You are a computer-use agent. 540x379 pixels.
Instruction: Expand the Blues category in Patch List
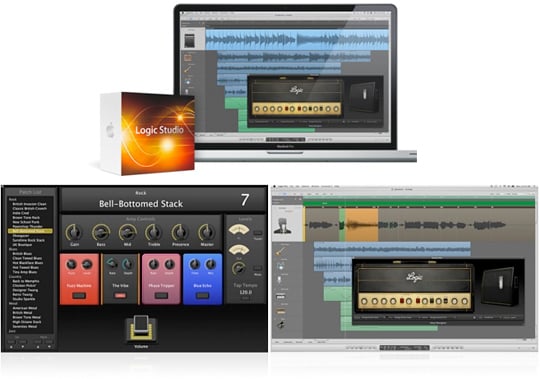[13, 249]
